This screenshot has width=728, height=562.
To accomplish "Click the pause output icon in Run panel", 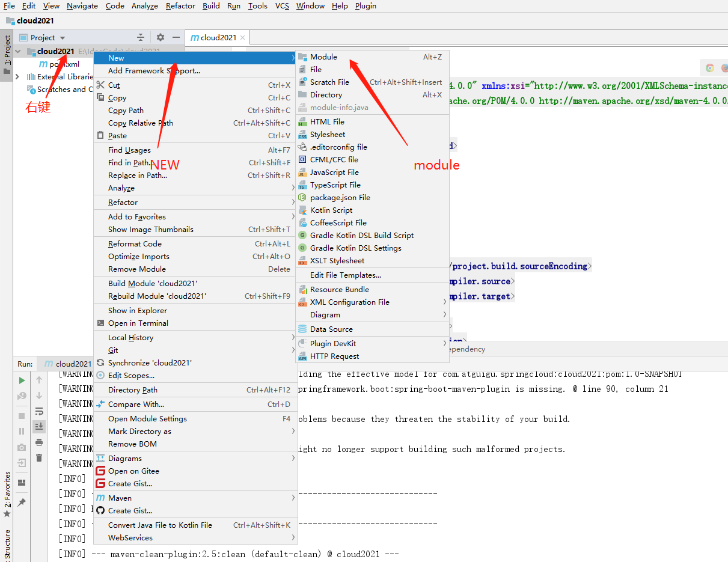I will [x=22, y=431].
